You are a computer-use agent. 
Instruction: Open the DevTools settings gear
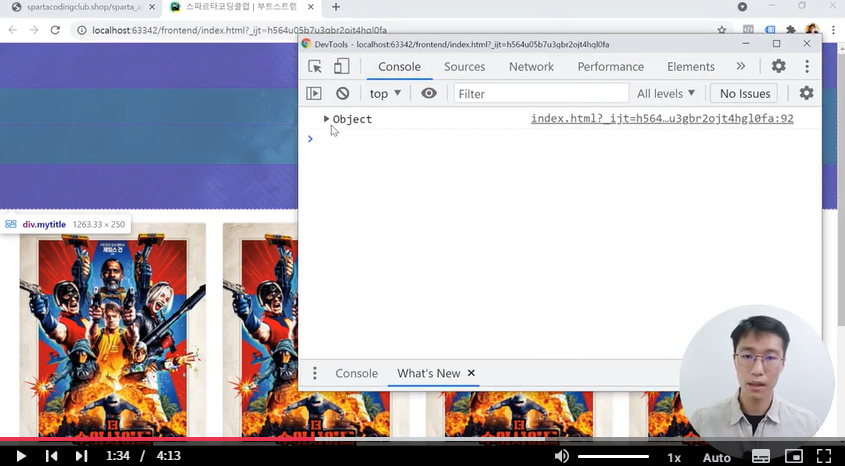click(778, 66)
